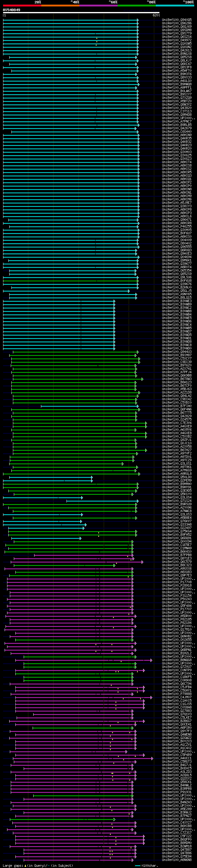Click the cyan ~100% identity legend bar
Viewport: 197px width, 868px height.
(175, 6)
